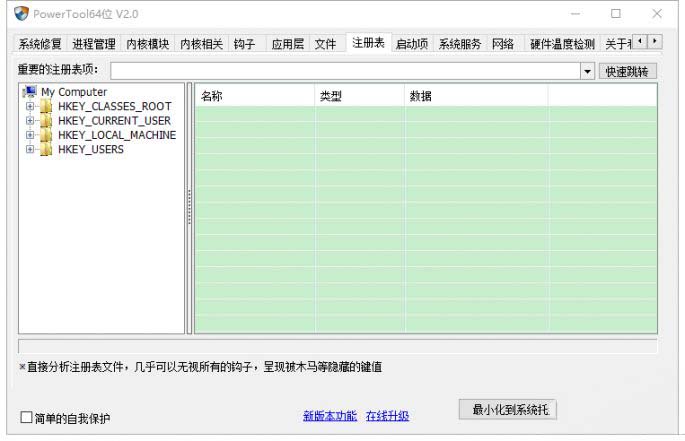Maximize the PowerTool window

coord(616,14)
